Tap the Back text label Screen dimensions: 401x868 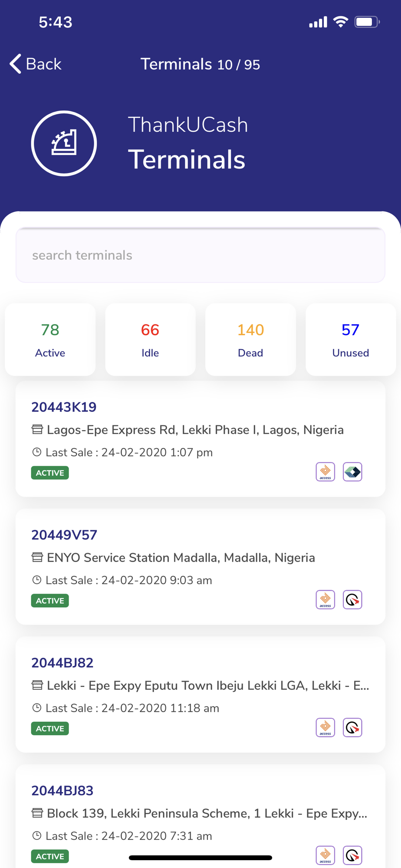pos(43,64)
